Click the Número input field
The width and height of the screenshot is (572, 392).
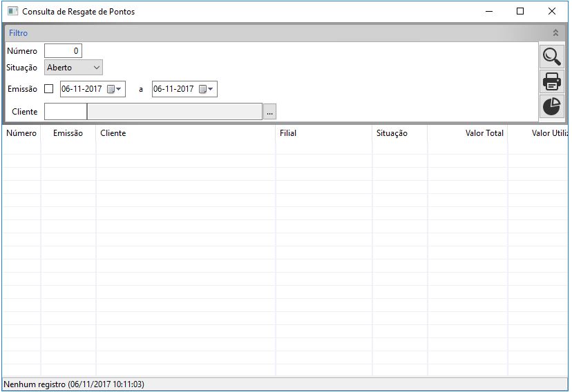[x=63, y=50]
